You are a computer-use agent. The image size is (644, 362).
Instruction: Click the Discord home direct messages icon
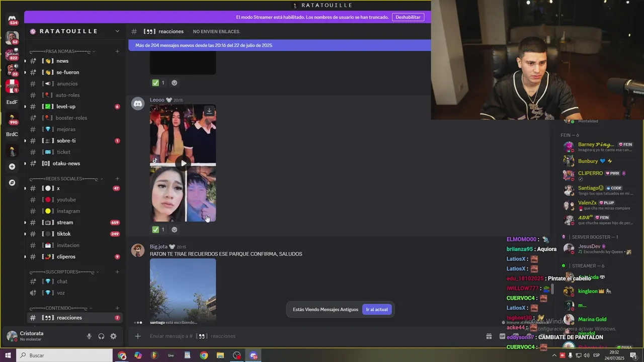(12, 19)
